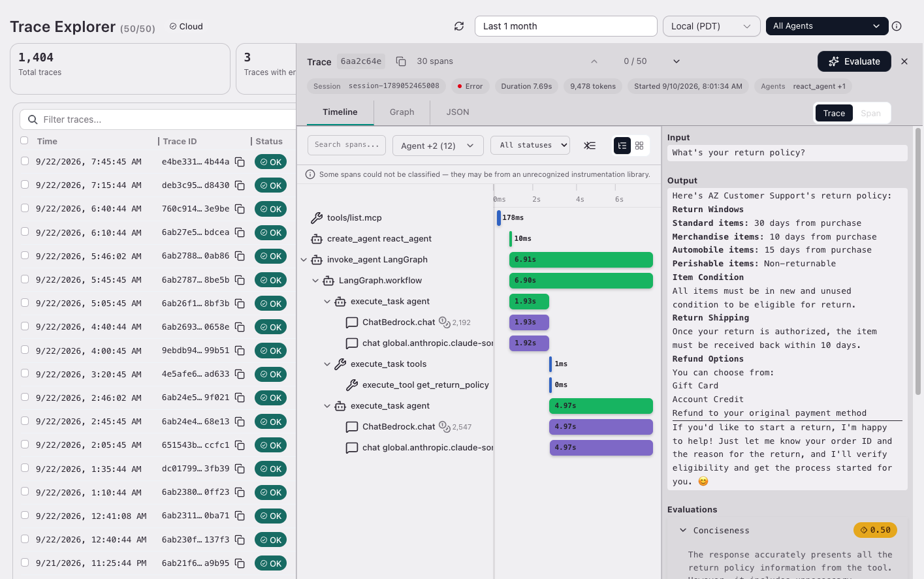
Task: Copy trace ID dc01799...3fb39
Action: (x=240, y=469)
